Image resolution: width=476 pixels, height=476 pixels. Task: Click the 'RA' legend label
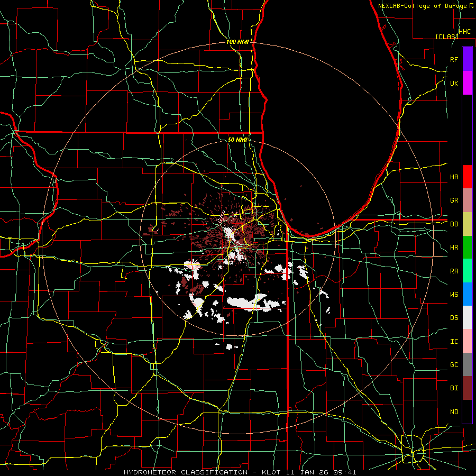[x=454, y=271]
